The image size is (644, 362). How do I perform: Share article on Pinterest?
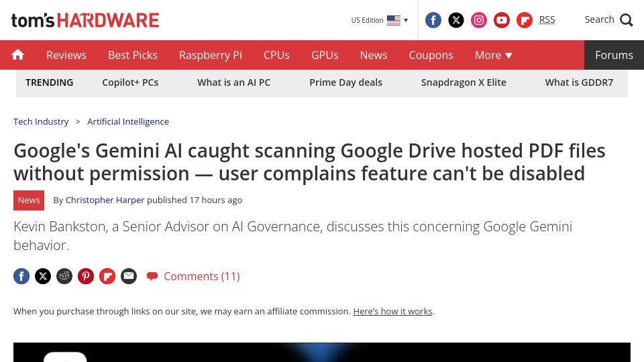[86, 276]
